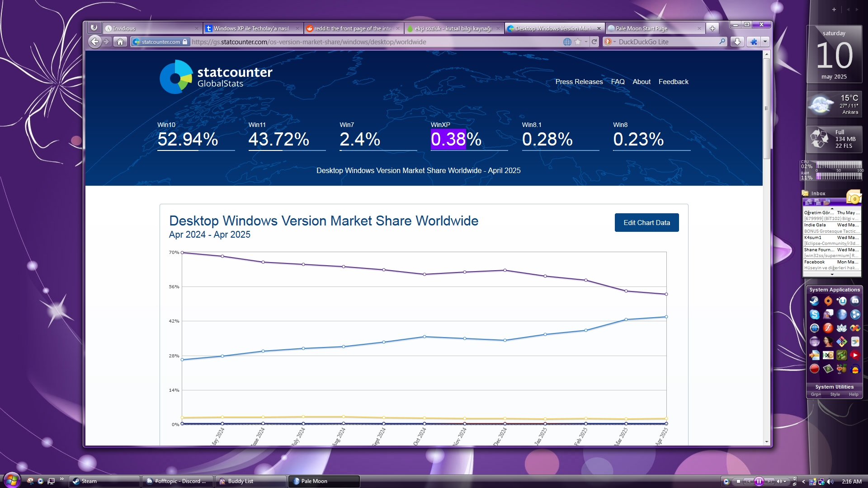The image size is (868, 488).
Task: Open the Windows Start orb
Action: 12,480
